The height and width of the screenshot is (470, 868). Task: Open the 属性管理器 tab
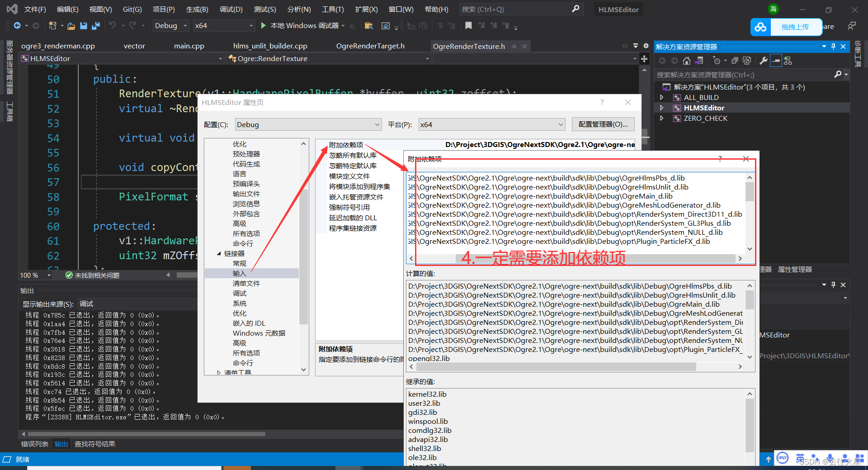795,269
